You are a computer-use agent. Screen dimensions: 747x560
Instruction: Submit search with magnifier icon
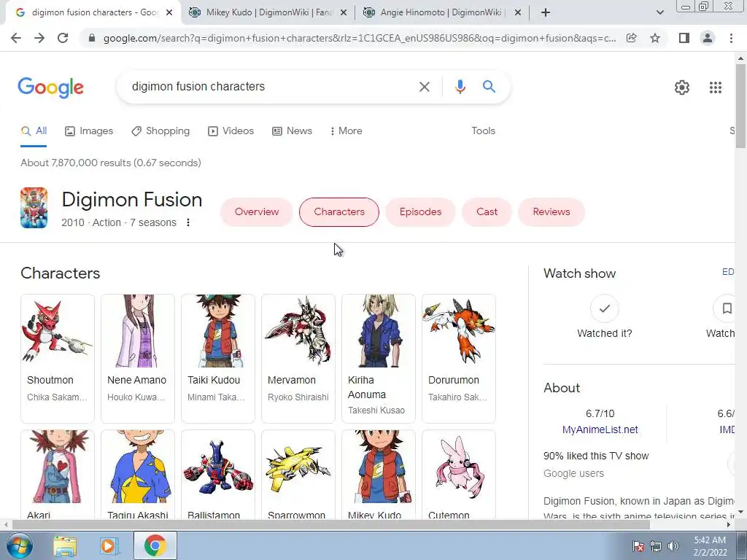(489, 87)
